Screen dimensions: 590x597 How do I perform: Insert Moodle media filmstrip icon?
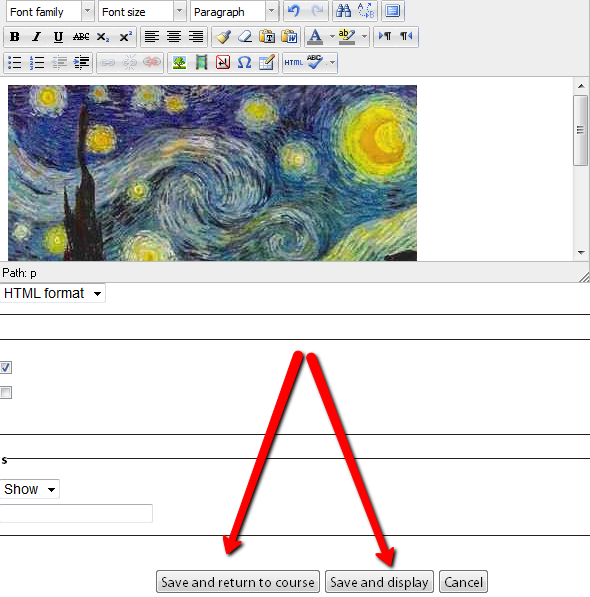click(201, 63)
